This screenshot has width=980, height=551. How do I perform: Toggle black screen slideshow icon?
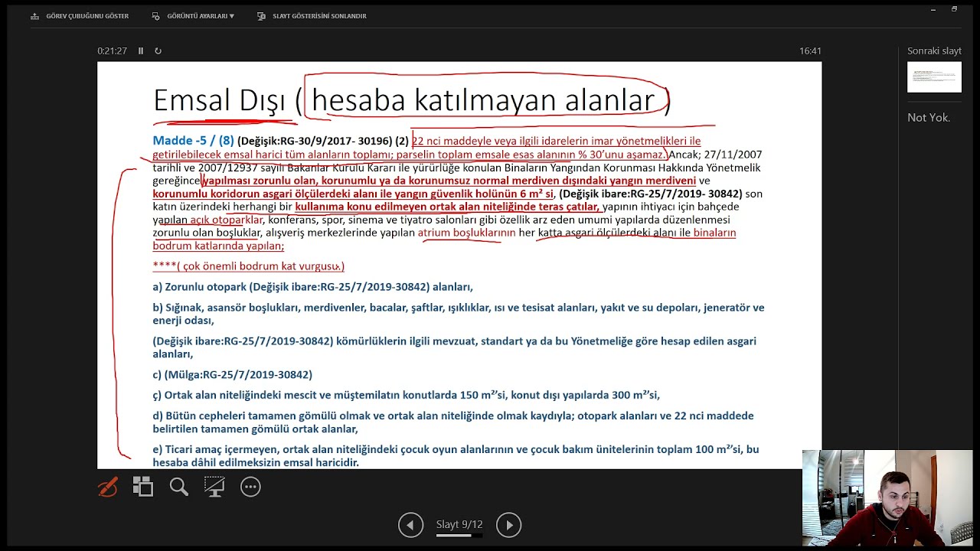tap(214, 487)
